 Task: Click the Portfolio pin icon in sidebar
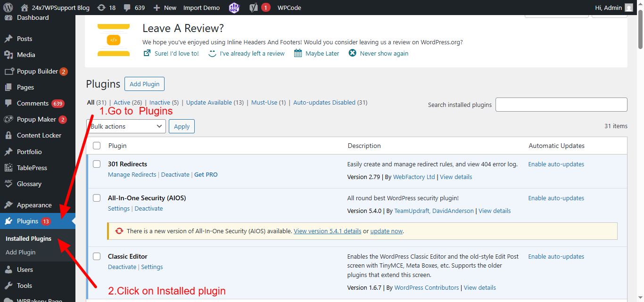(8, 152)
